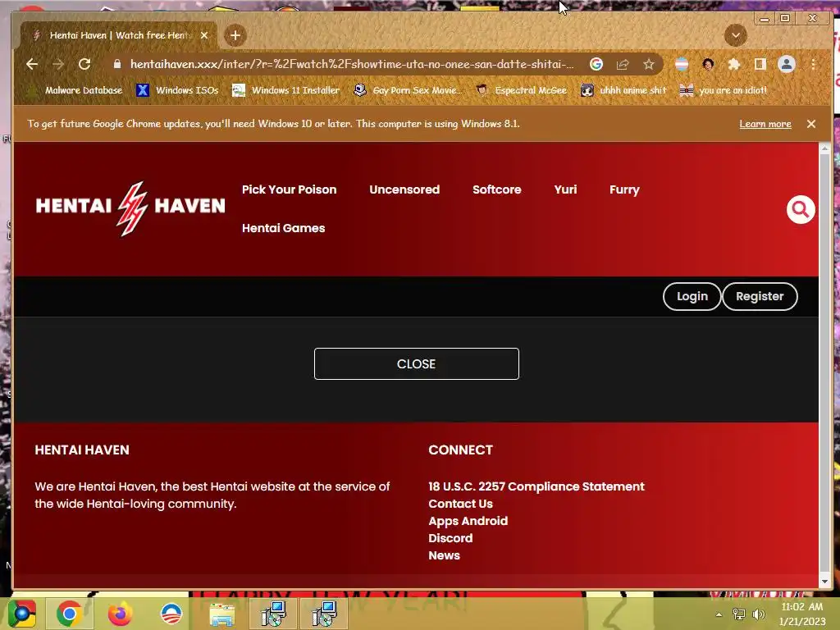This screenshot has height=630, width=840.
Task: Open the Pick Your Poison menu
Action: coord(290,189)
